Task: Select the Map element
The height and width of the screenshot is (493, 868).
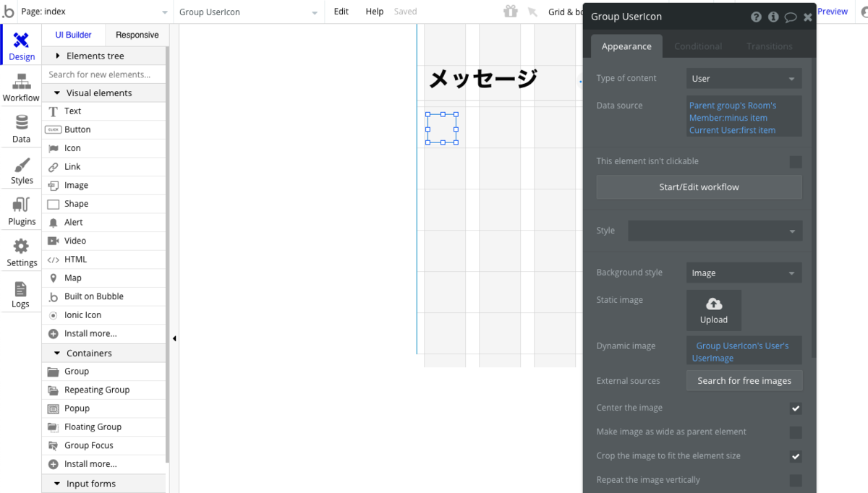Action: [104, 278]
